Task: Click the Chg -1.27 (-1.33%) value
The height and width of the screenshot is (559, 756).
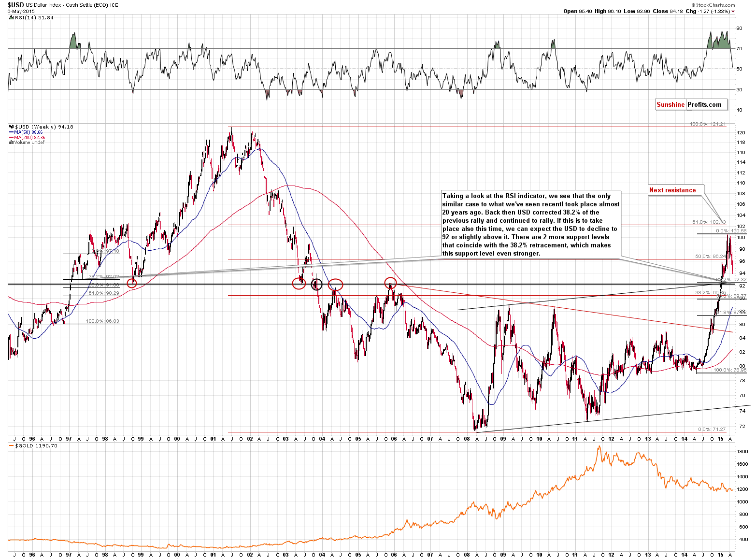Action: click(x=708, y=11)
